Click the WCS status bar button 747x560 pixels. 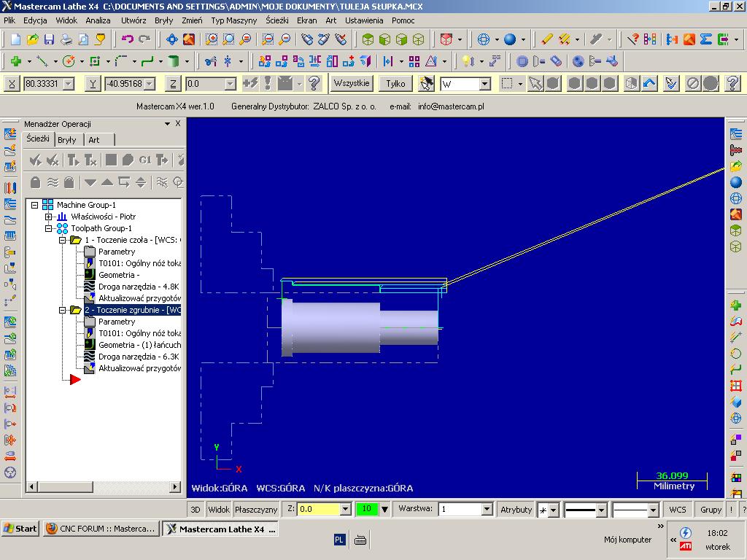click(678, 509)
